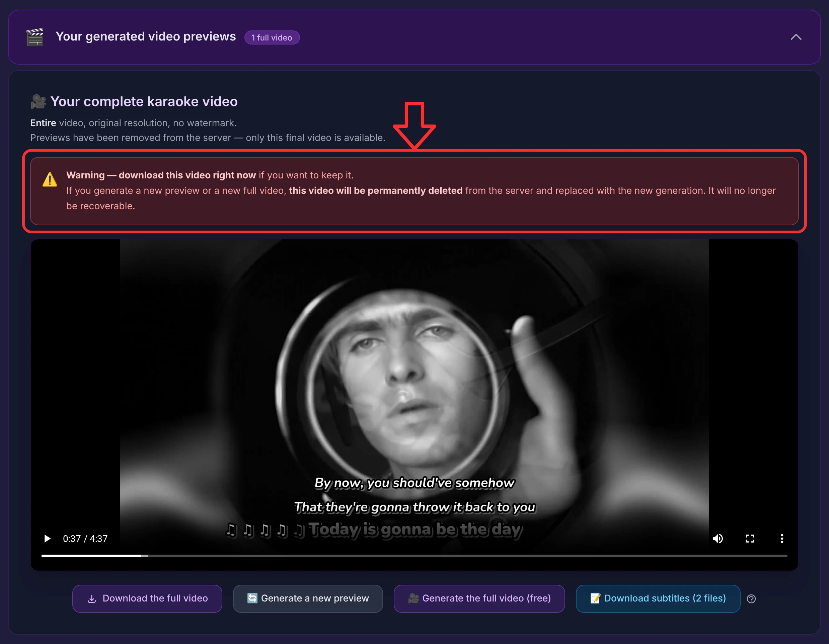Play the karaoke video
The image size is (829, 644).
point(48,538)
